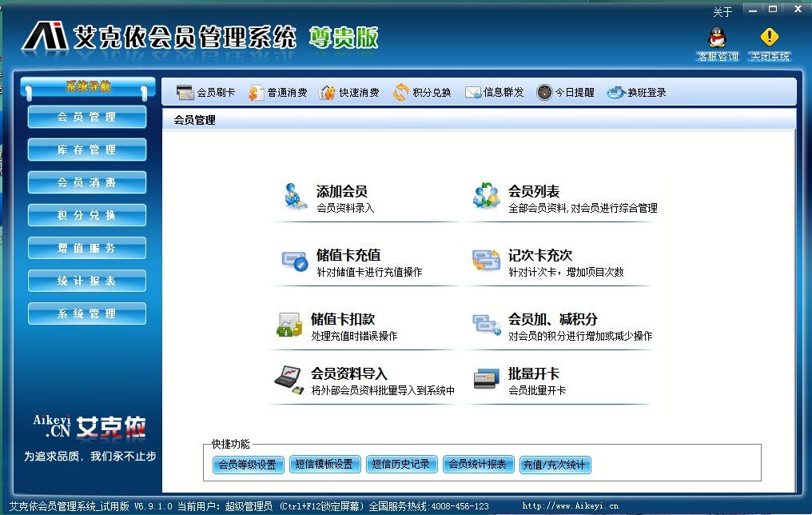Click the 批量开卡 title text
This screenshot has height=515, width=812.
[x=534, y=373]
